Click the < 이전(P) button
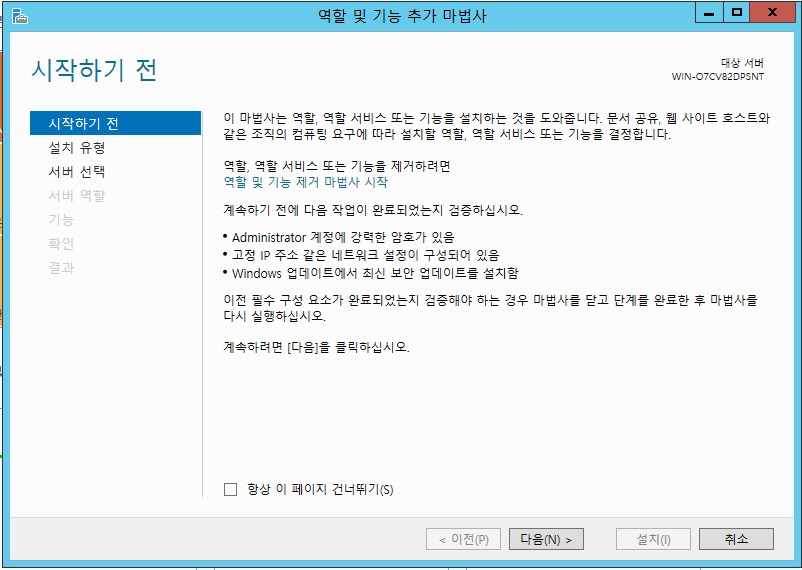 463,539
